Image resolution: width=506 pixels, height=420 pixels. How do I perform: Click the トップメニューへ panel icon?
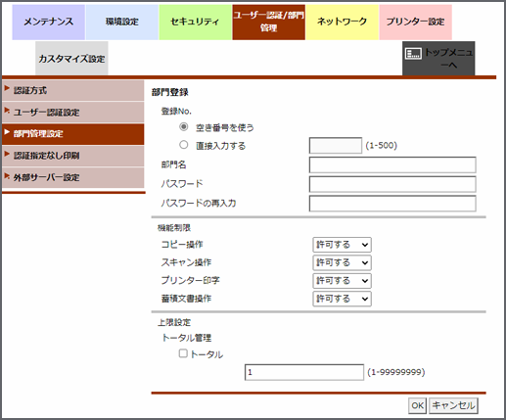(x=413, y=54)
